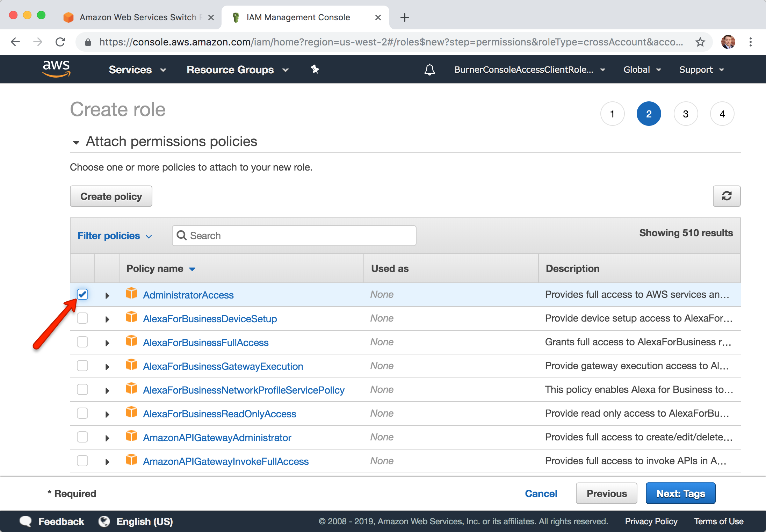Open the notifications bell icon

click(x=429, y=70)
